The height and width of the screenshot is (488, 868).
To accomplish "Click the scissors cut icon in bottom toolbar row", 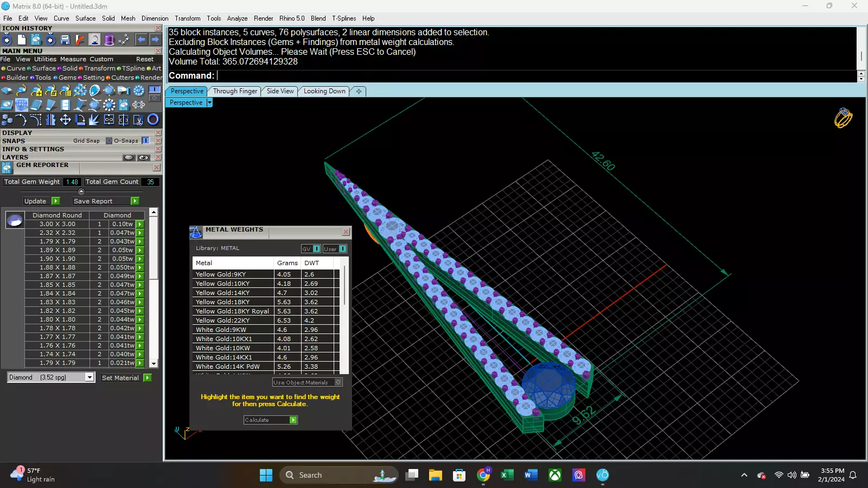I will [138, 119].
